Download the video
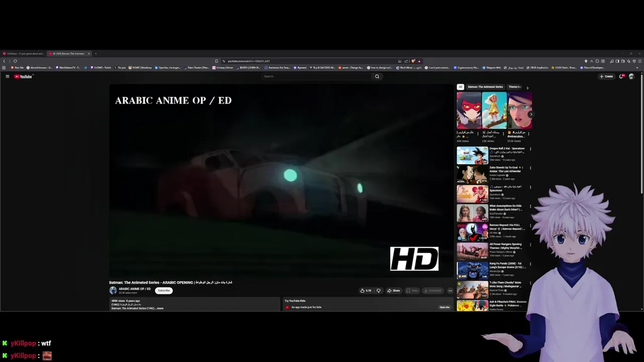This screenshot has height=362, width=644. tap(433, 291)
